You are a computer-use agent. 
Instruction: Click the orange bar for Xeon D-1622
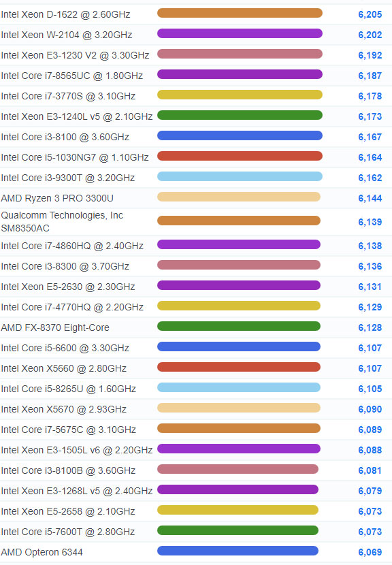[x=240, y=13]
